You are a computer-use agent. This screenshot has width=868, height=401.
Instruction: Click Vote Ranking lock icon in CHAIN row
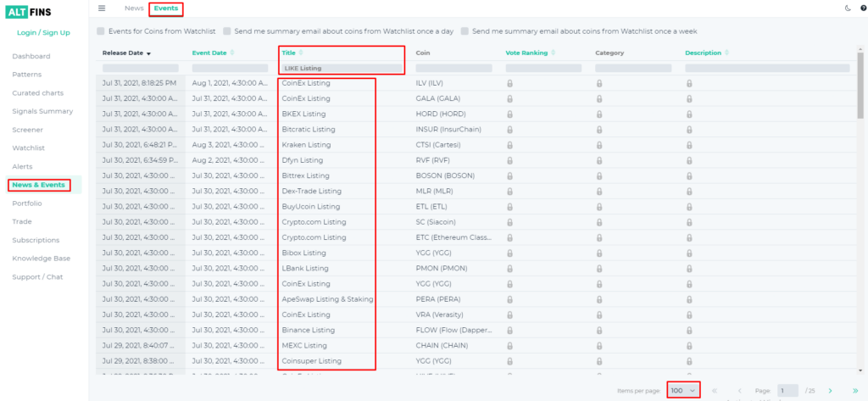point(509,346)
